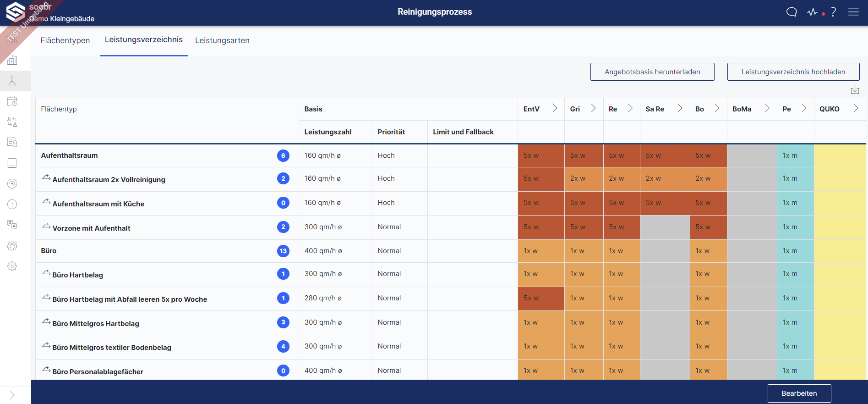Click count badge 3 for Büro Mittelgros Hartbelag
Image resolution: width=868 pixels, height=404 pixels.
pos(283,322)
